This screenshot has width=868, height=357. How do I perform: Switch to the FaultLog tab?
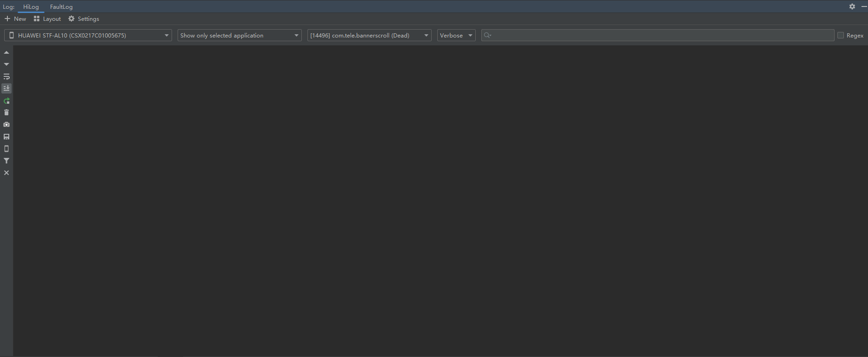pos(61,7)
